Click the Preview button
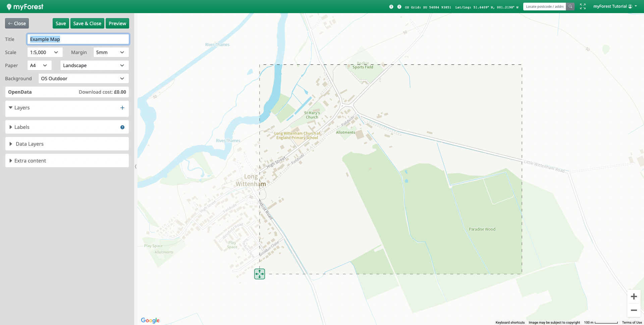The height and width of the screenshot is (325, 644). click(117, 24)
